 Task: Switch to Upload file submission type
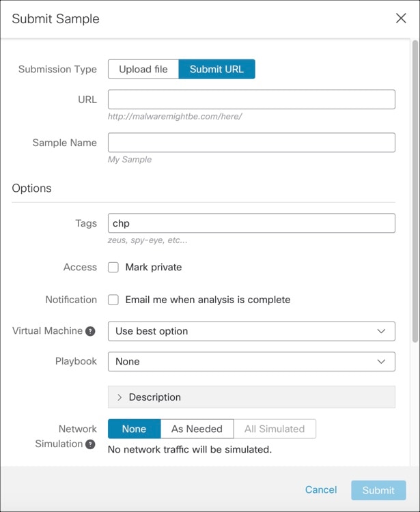pos(143,69)
